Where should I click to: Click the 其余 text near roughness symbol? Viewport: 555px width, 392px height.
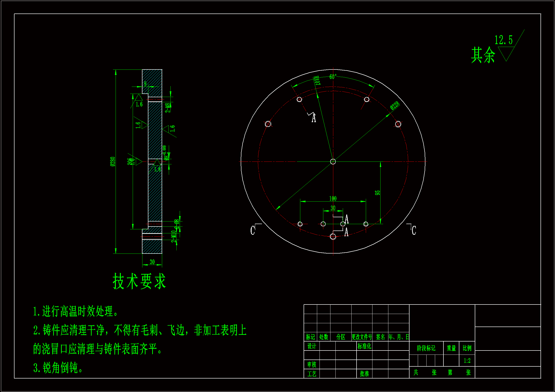(483, 55)
